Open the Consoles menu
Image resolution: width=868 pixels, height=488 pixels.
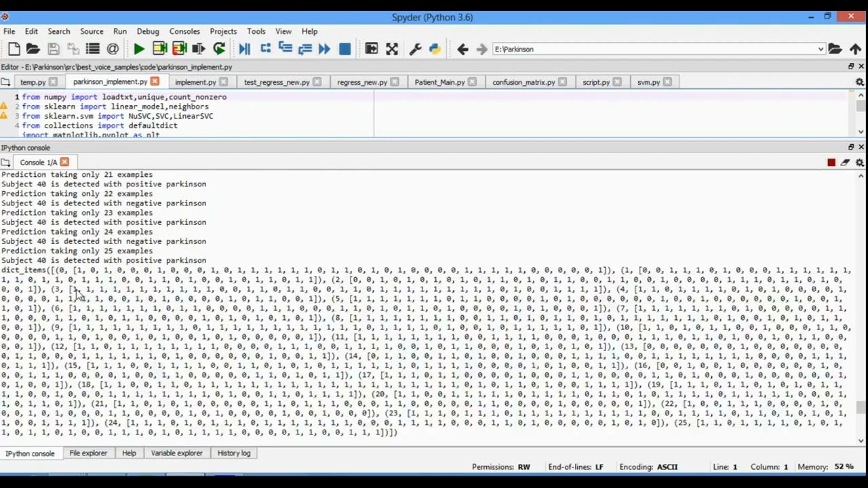point(184,31)
